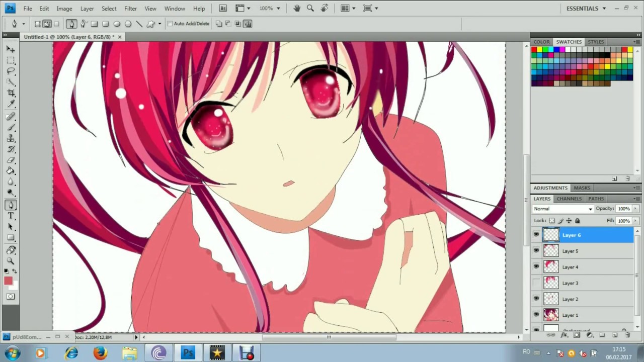
Task: Select the Move tool
Action: [11, 49]
